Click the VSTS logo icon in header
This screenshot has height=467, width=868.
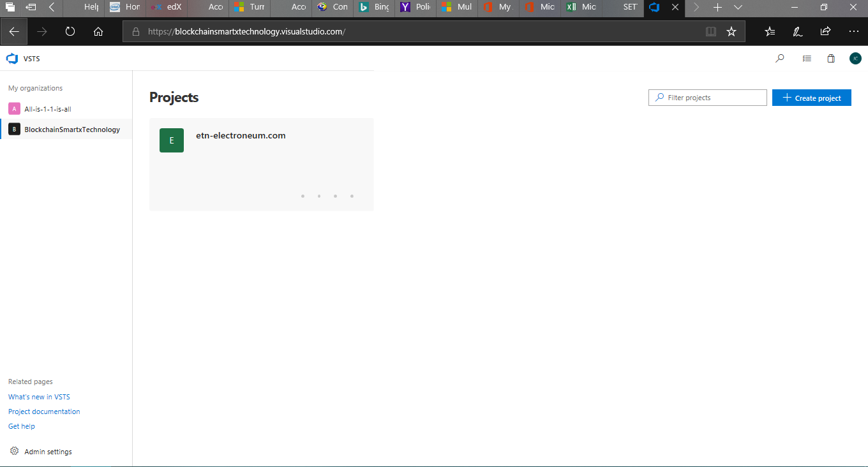click(x=12, y=59)
